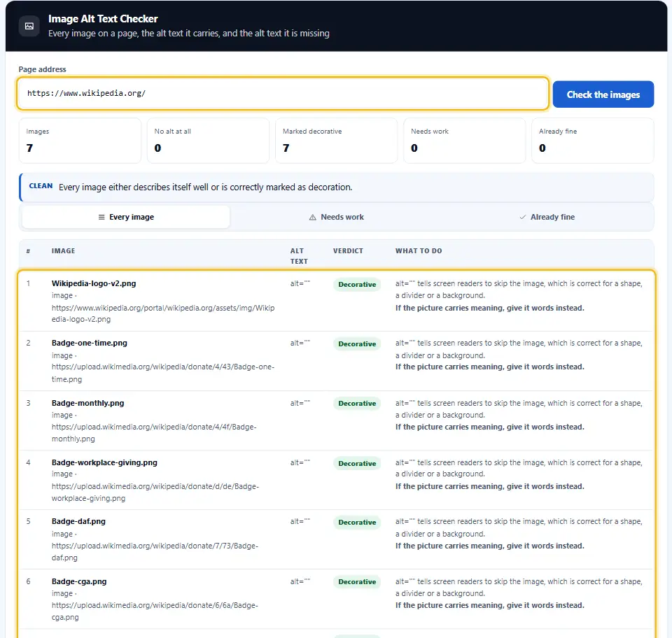Click the Images count summary card
Screen dimensions: 672x638
pyautogui.click(x=80, y=141)
